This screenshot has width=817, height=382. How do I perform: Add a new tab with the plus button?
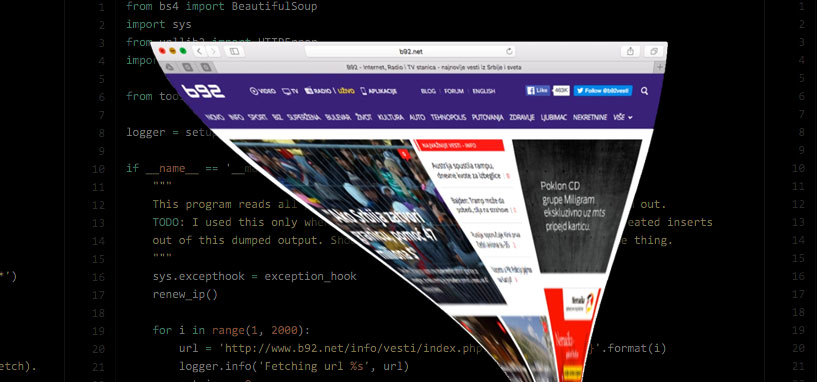(660, 67)
